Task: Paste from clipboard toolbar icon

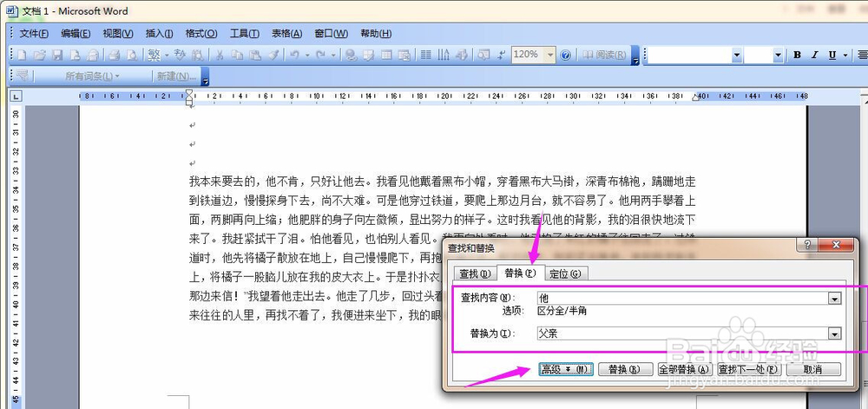Action: coord(254,55)
